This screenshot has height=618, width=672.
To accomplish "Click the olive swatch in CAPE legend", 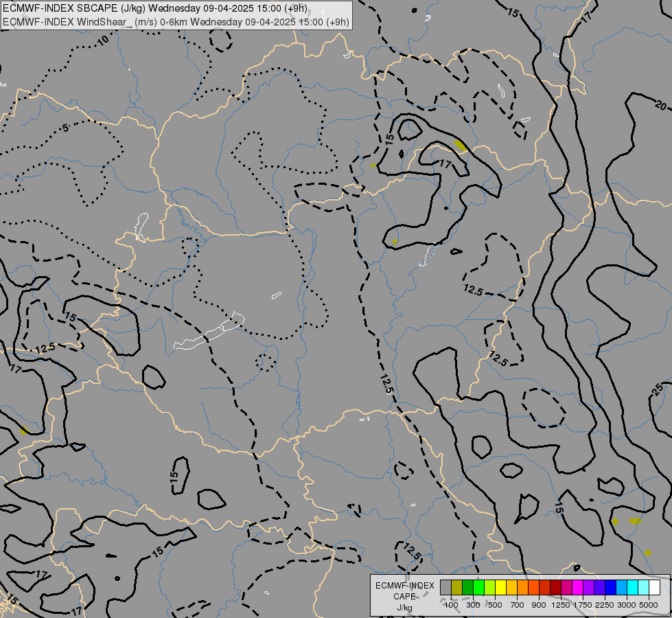I will (x=457, y=587).
